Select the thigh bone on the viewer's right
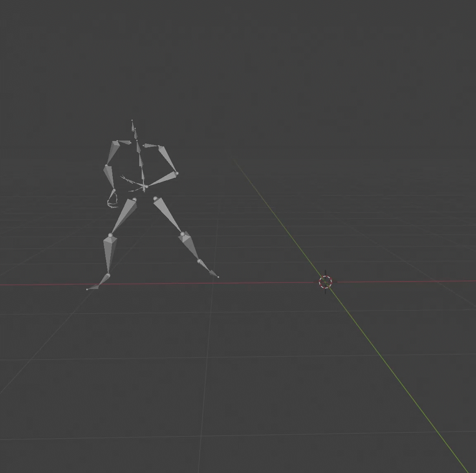The image size is (476, 473). point(168,215)
